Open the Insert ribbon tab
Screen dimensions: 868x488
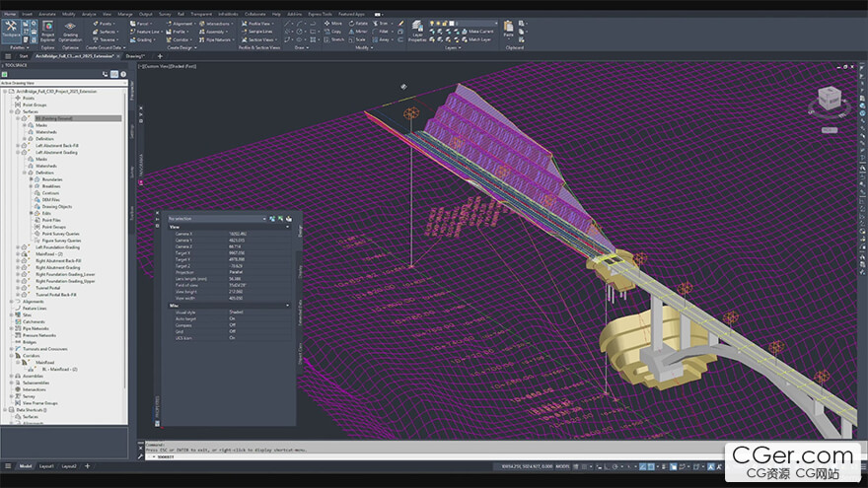click(x=27, y=14)
